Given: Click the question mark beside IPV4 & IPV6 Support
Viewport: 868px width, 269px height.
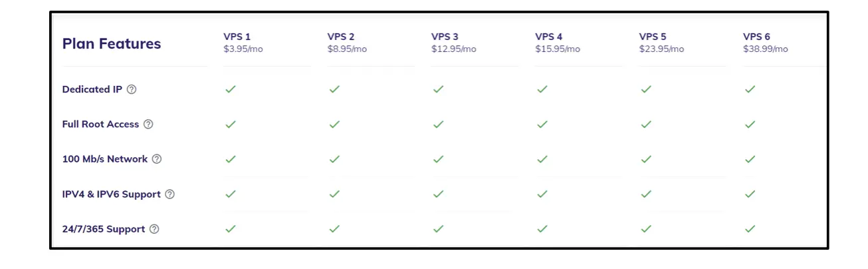Looking at the screenshot, I should [x=169, y=194].
